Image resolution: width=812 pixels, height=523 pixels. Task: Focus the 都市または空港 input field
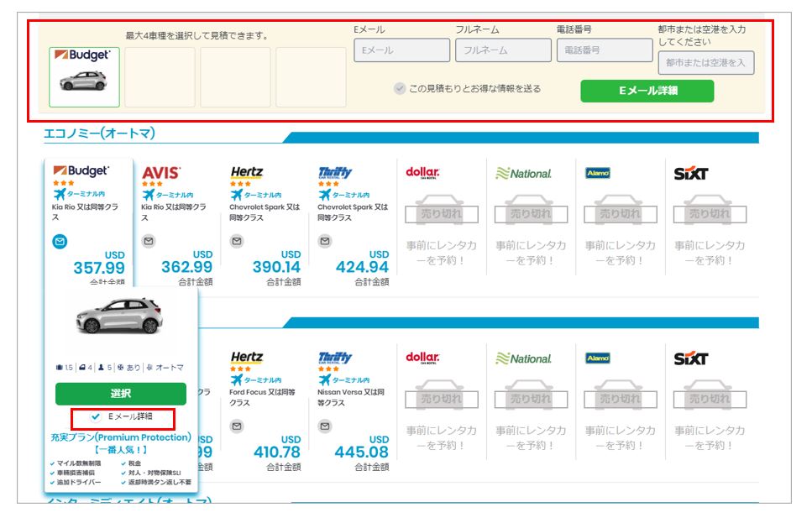(x=706, y=63)
